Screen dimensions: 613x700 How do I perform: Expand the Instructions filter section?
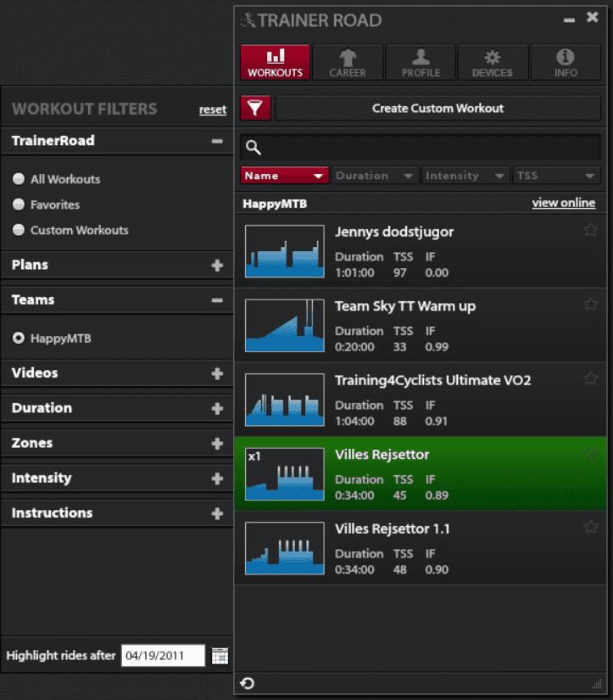click(x=217, y=513)
